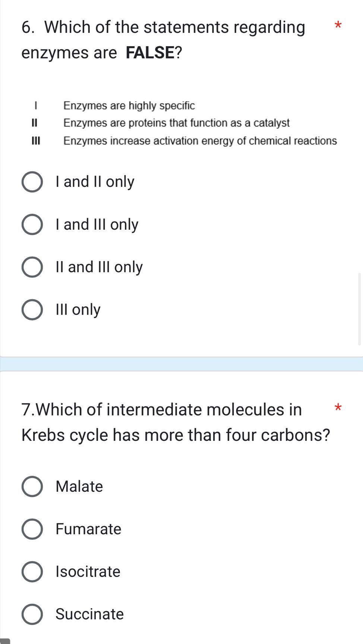Click the blue divider between questions
The width and height of the screenshot is (363, 644).
pyautogui.click(x=181, y=364)
